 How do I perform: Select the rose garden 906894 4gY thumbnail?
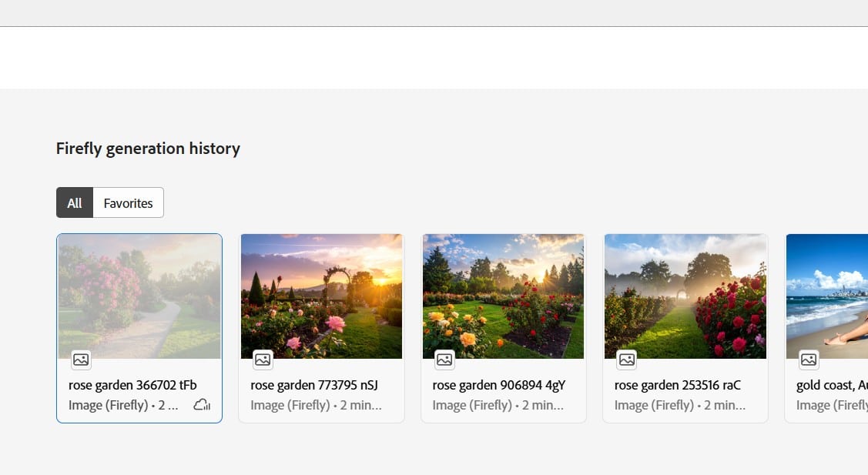coord(503,296)
